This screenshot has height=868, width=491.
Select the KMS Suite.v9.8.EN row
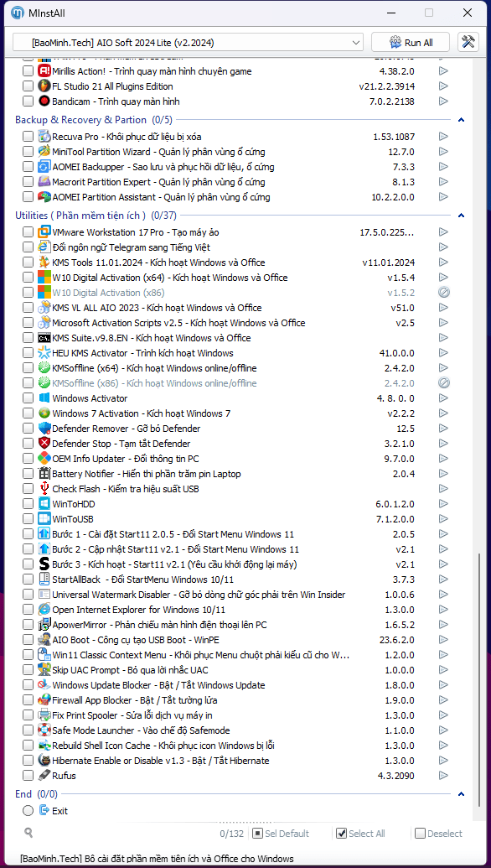point(151,338)
